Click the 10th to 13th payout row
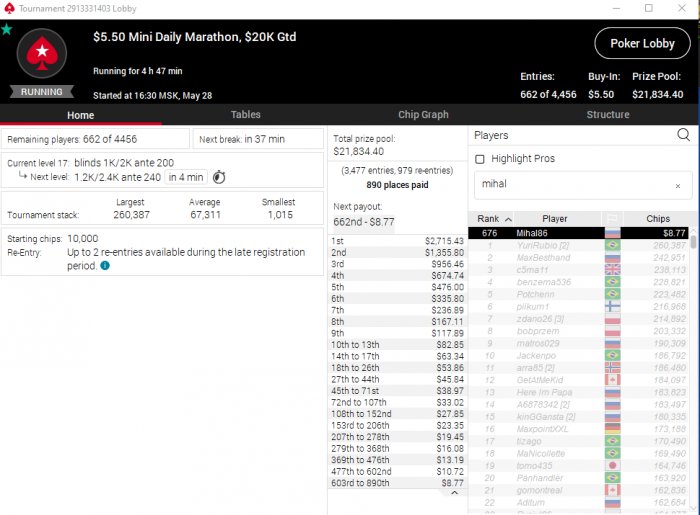 click(x=397, y=345)
